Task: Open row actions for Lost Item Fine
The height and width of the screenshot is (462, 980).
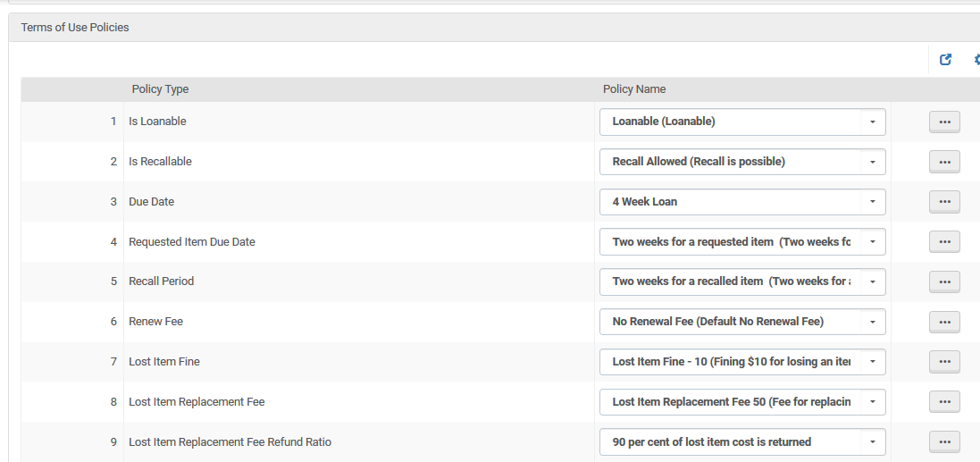Action: click(x=944, y=361)
